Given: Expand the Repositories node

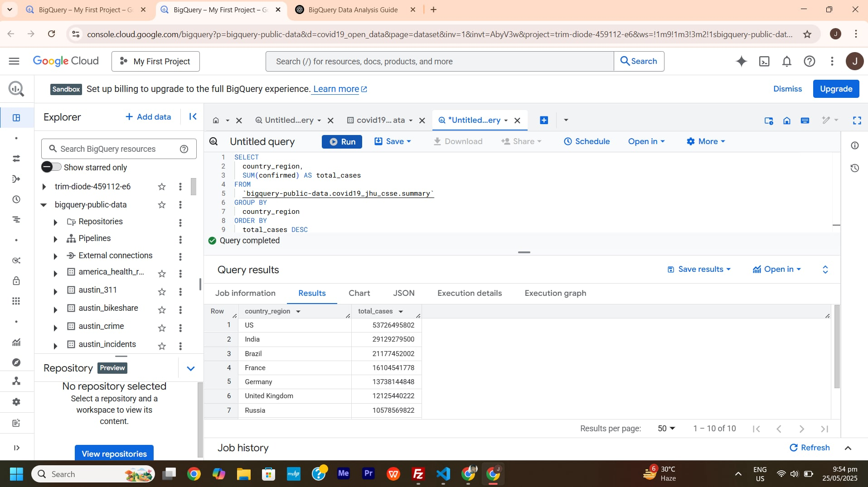Looking at the screenshot, I should pyautogui.click(x=55, y=222).
